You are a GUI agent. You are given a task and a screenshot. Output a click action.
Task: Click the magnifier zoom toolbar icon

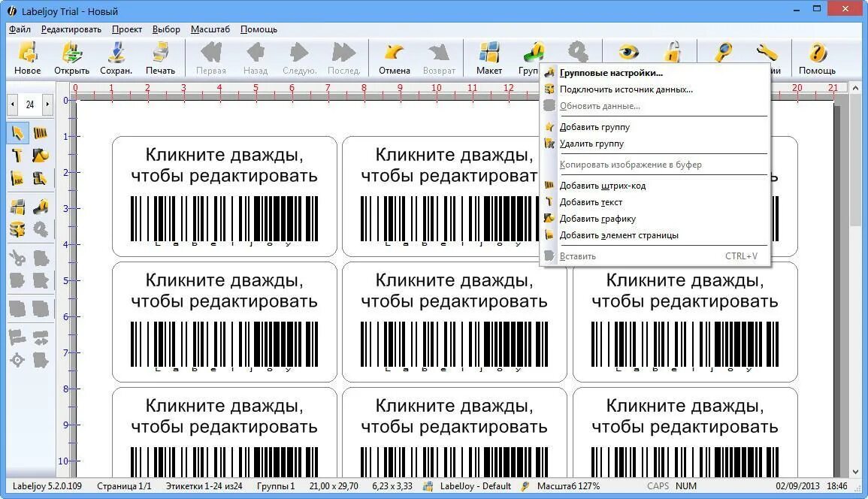pyautogui.click(x=723, y=53)
